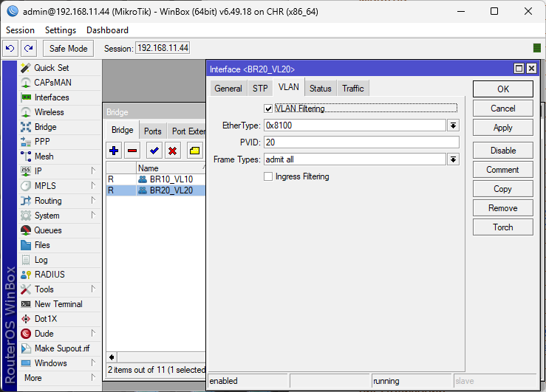Click the blue checkmark enable icon

[x=154, y=151]
